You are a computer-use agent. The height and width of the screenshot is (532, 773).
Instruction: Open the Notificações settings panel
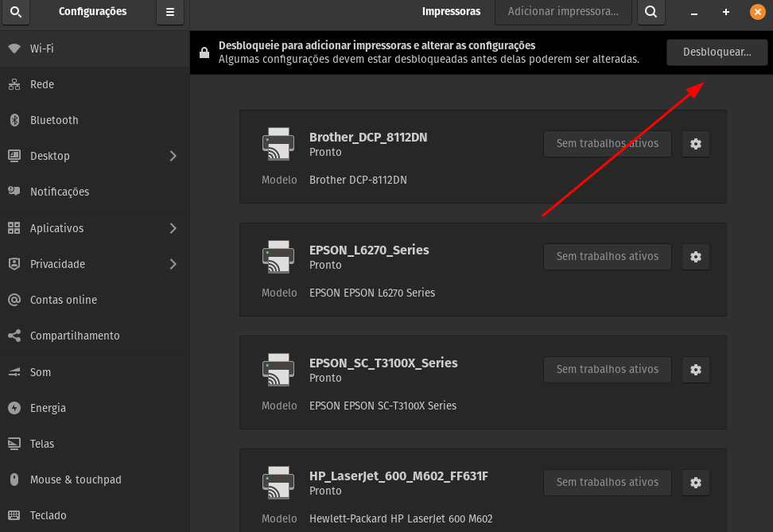pyautogui.click(x=95, y=192)
